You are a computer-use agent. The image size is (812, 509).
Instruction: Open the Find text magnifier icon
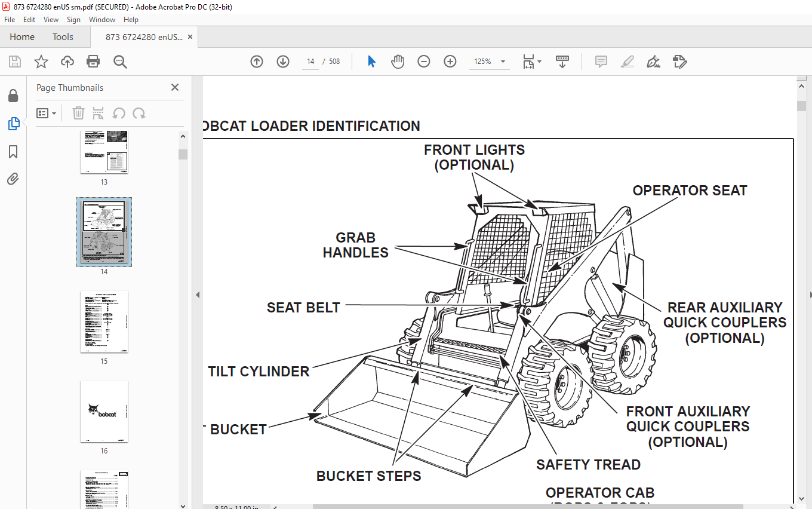(x=120, y=62)
